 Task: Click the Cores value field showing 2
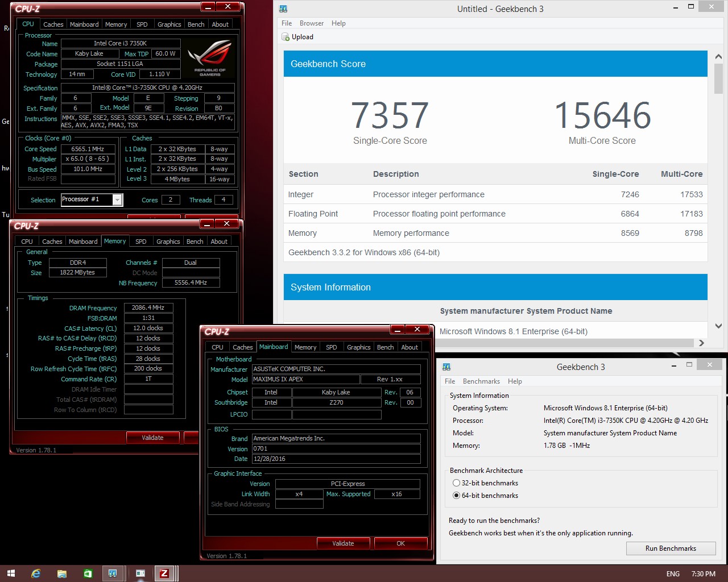[170, 199]
